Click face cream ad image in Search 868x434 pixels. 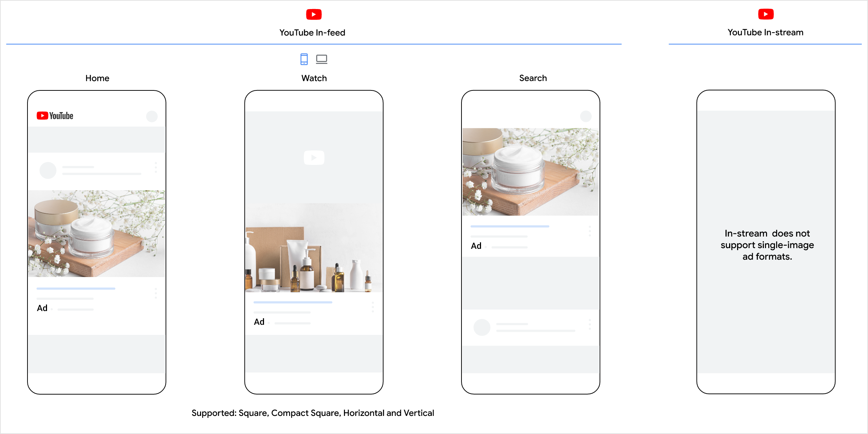click(531, 172)
